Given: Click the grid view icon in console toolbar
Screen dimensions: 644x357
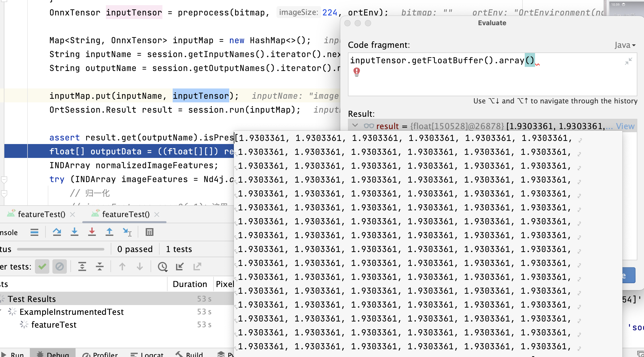Looking at the screenshot, I should [149, 232].
